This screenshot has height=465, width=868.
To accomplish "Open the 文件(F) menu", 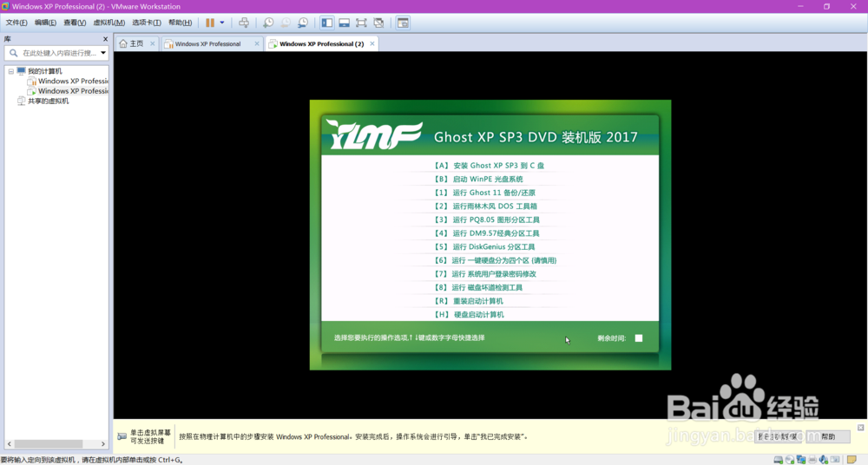I will pyautogui.click(x=16, y=23).
